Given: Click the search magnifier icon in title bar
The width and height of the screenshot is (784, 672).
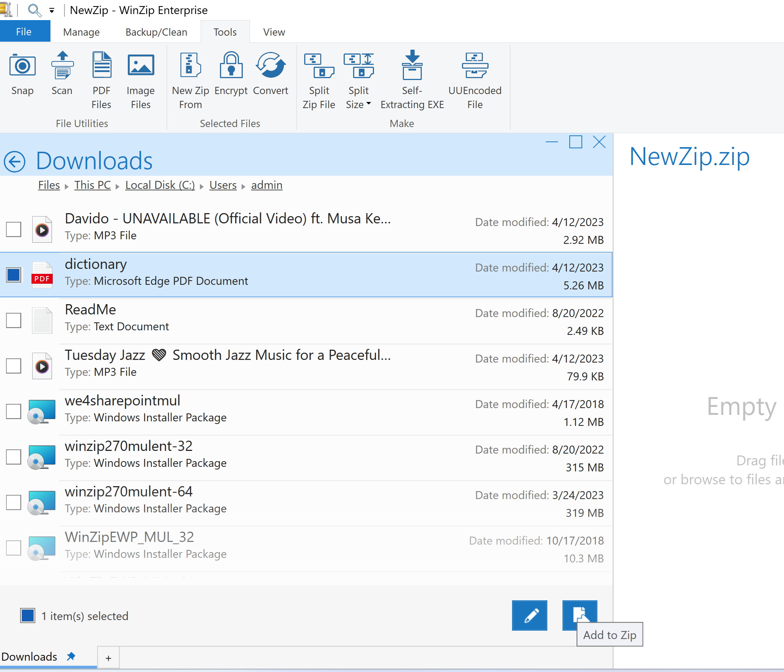Looking at the screenshot, I should click(35, 10).
